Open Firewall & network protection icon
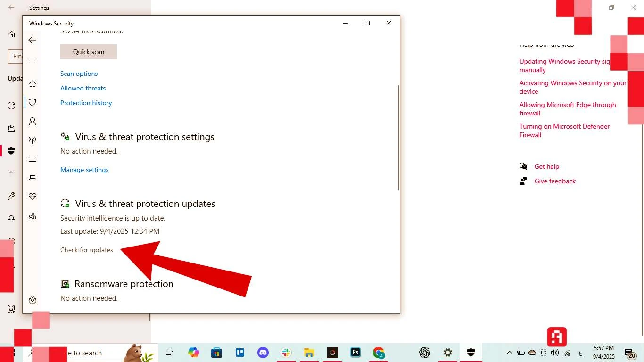644x362 pixels. point(33,140)
